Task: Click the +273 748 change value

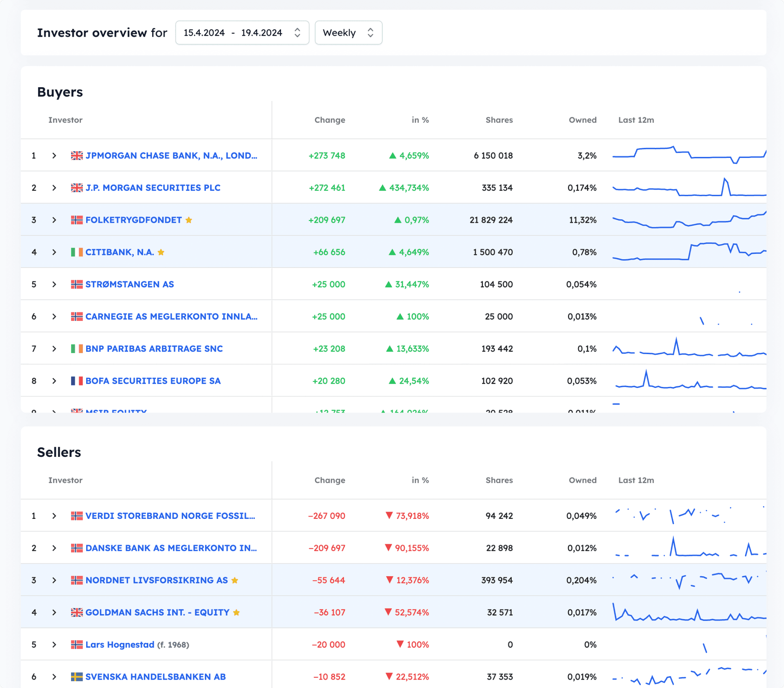Action: [327, 156]
